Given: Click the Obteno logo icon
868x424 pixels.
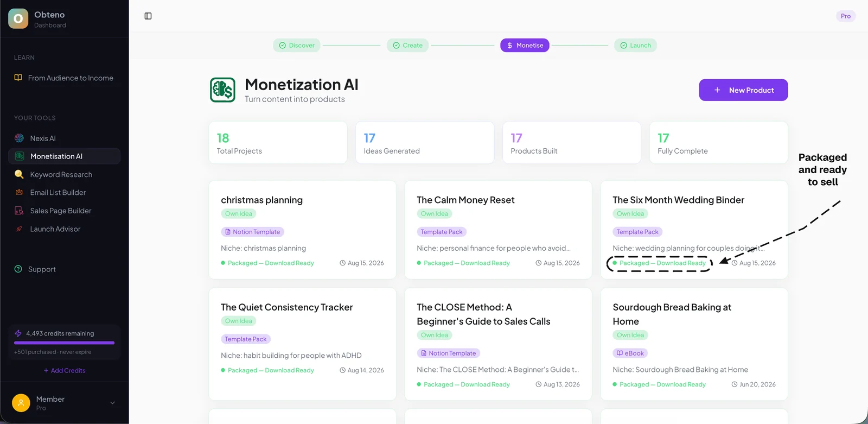Looking at the screenshot, I should [x=18, y=19].
